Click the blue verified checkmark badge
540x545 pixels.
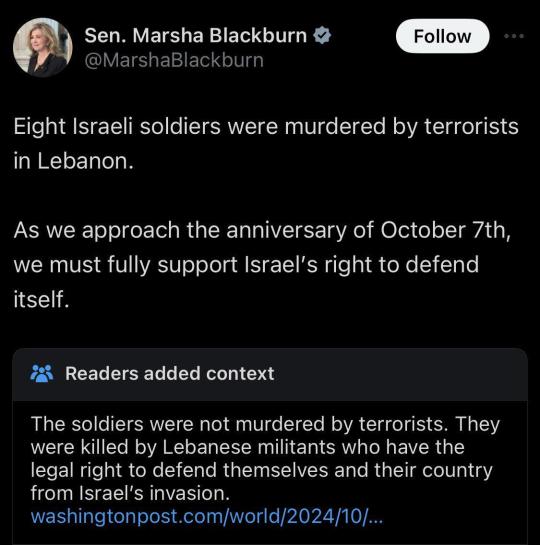[322, 35]
